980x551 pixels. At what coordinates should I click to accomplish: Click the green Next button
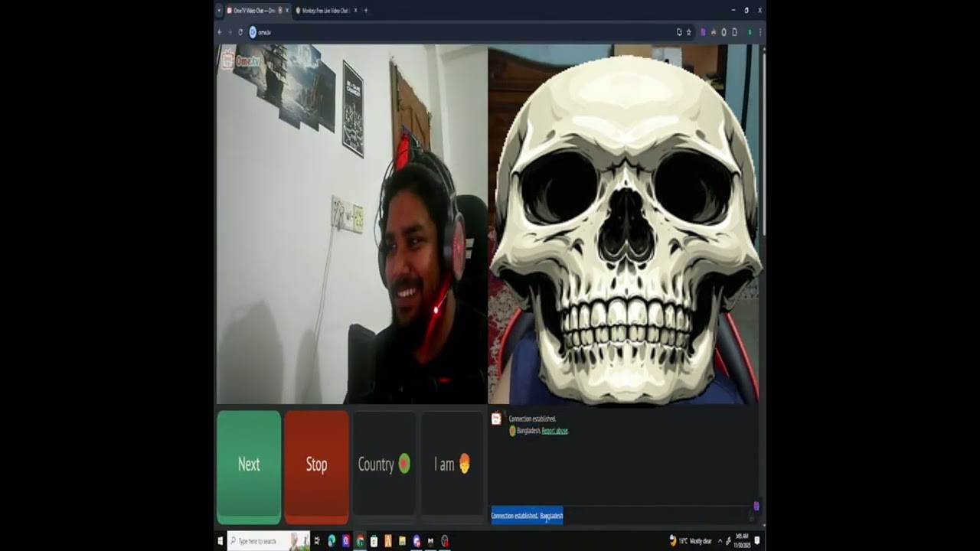249,467
